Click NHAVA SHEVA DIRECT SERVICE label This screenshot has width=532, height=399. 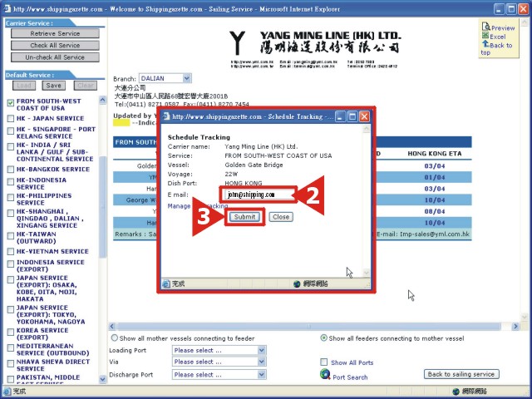[x=53, y=365]
